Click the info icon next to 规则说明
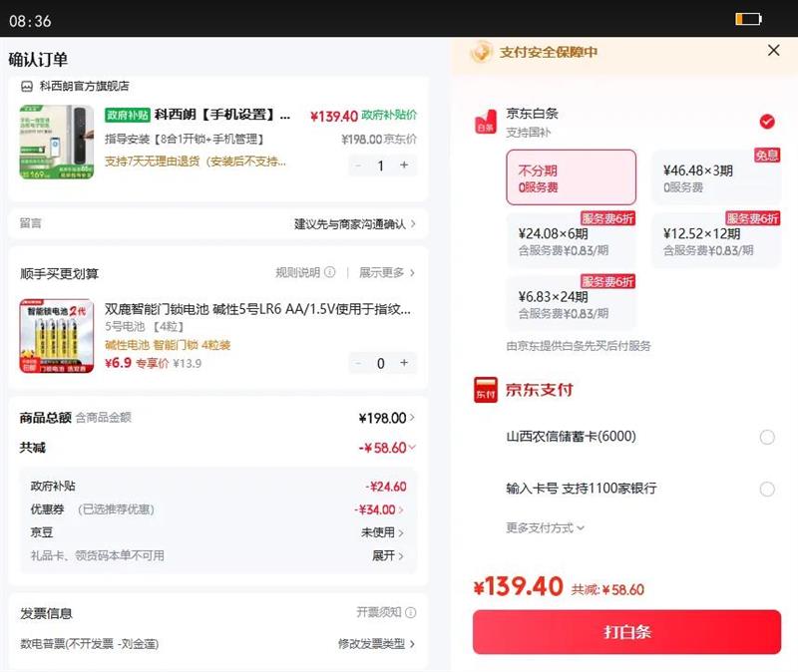The image size is (798, 672). 330,273
